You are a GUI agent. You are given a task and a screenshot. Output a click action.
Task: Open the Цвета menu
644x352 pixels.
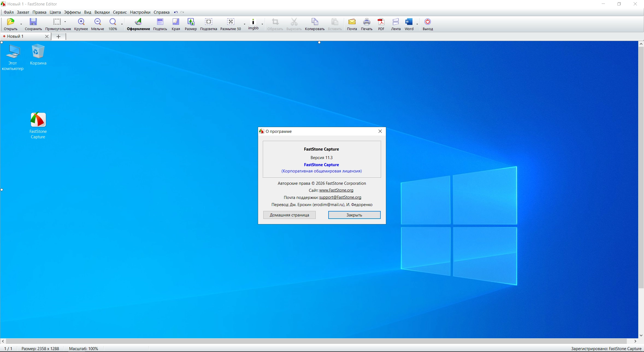(x=55, y=12)
